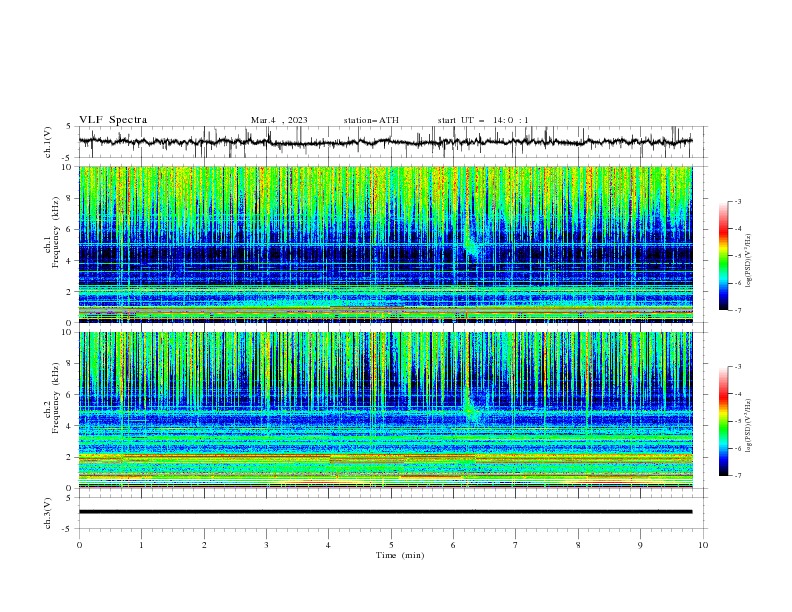Select the date text "Mar.4 , 2023"
Screen dimensions: 792x612
pyautogui.click(x=279, y=120)
